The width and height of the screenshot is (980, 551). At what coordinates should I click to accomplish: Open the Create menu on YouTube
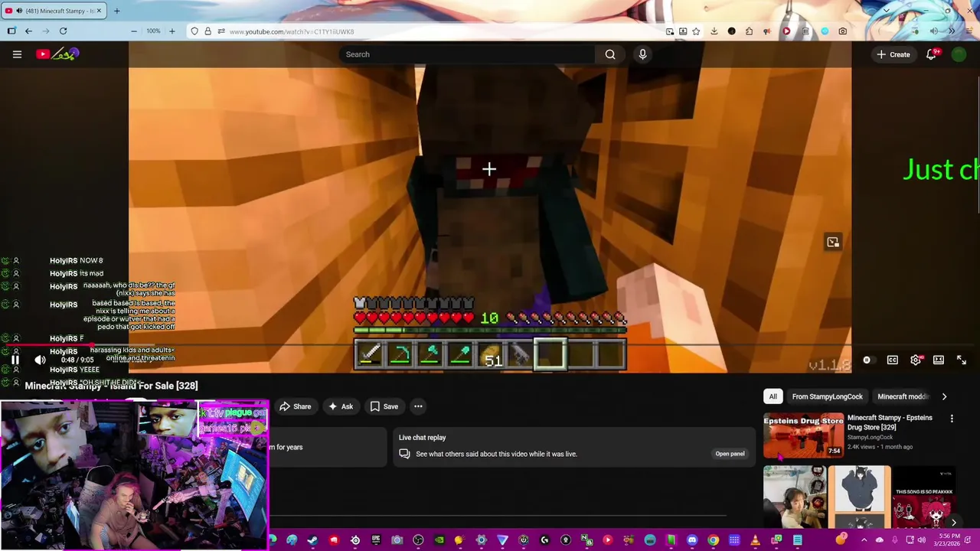coord(893,54)
